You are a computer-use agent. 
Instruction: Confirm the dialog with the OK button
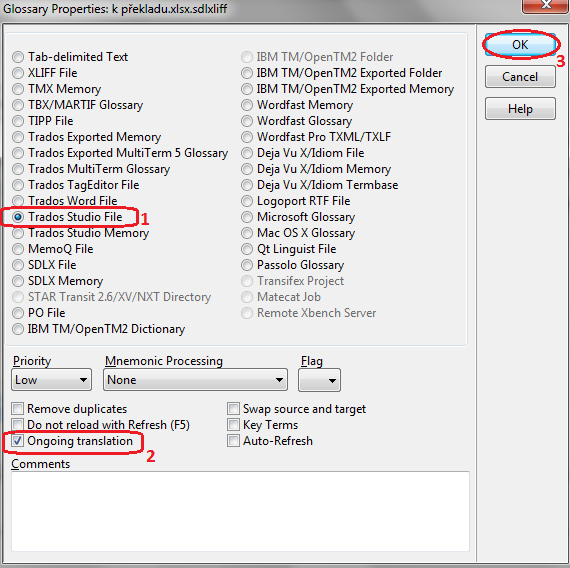coord(520,44)
